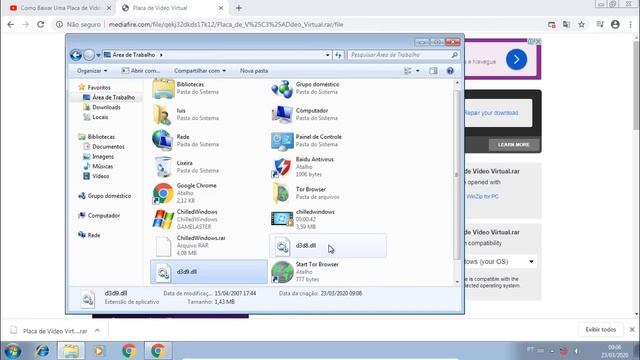This screenshot has height=360, width=640.
Task: Open a new Chrome tab
Action: tap(239, 8)
